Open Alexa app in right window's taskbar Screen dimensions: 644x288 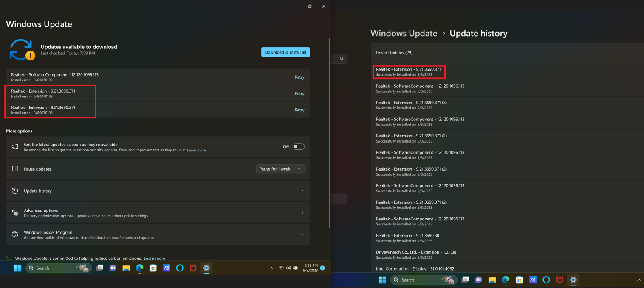[546, 280]
